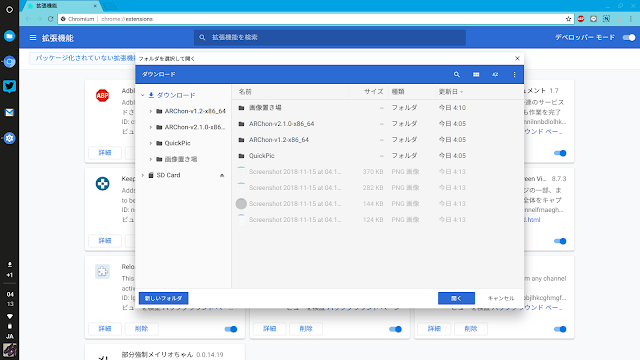Viewport: 640px width, 360px height.
Task: Click the 新しいフォルダ button
Action: tap(163, 298)
